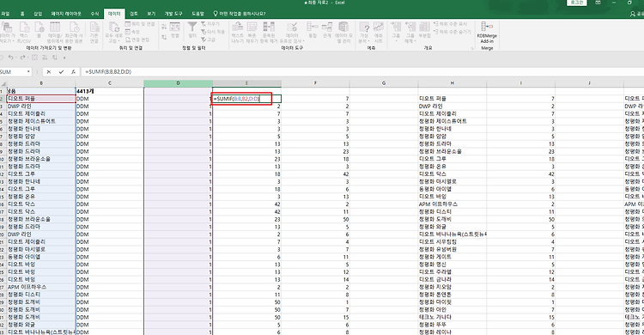Click the Queries & Connections (쿼리 및 연결) button
644x335 pixels.
pos(140,24)
